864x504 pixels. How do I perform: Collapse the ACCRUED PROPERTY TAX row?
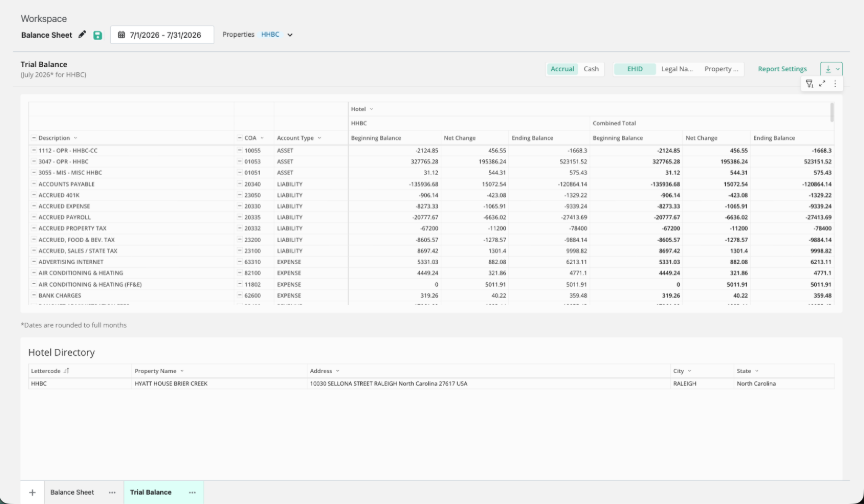(34, 228)
